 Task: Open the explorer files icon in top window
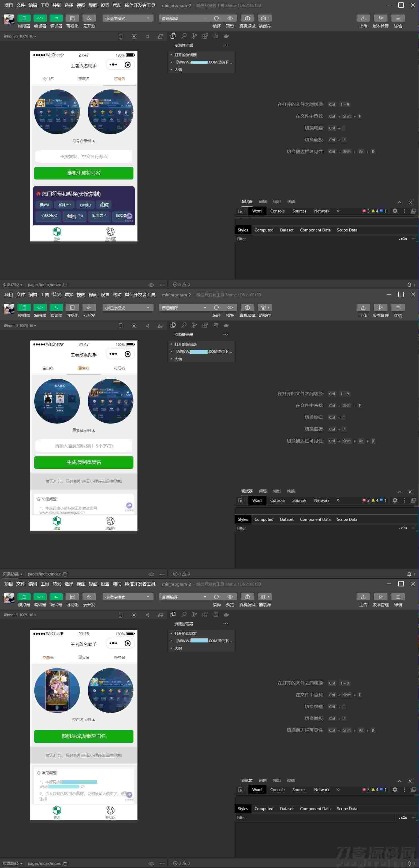[x=173, y=36]
